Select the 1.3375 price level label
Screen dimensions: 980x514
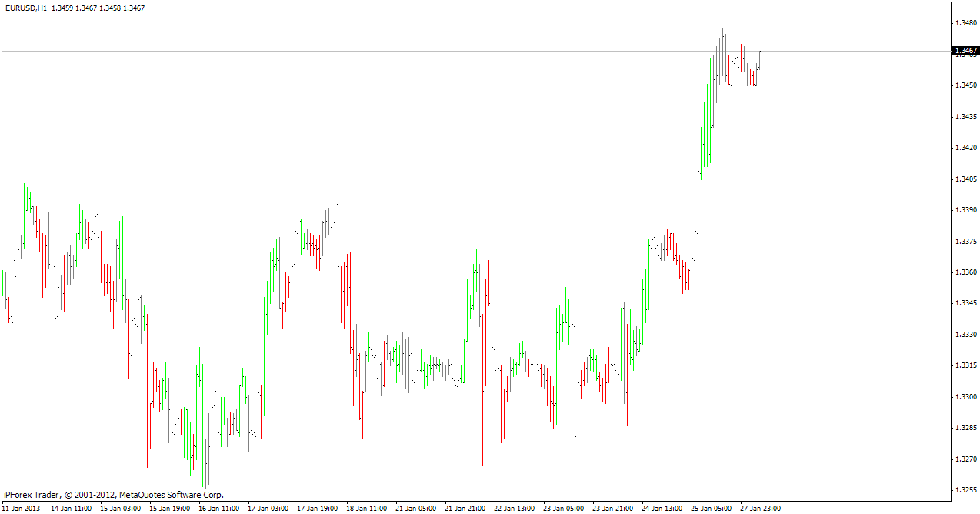965,242
